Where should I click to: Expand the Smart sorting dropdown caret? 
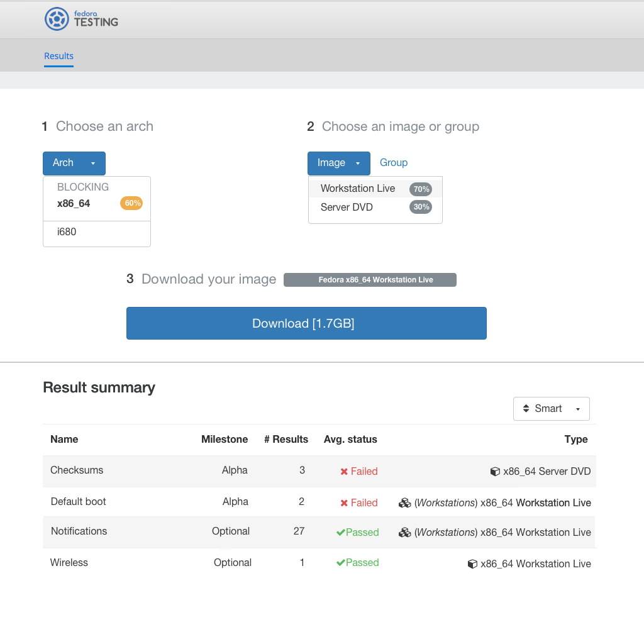(x=578, y=409)
